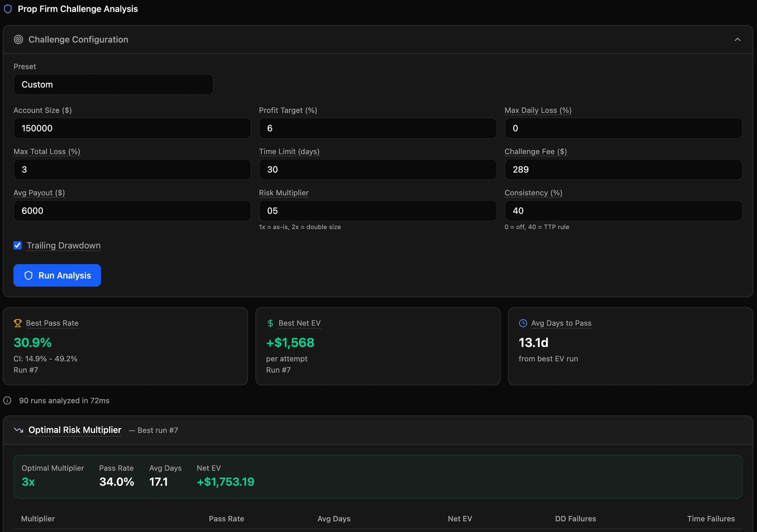The height and width of the screenshot is (532, 757).
Task: Click the Run Analysis button
Action: [x=57, y=275]
